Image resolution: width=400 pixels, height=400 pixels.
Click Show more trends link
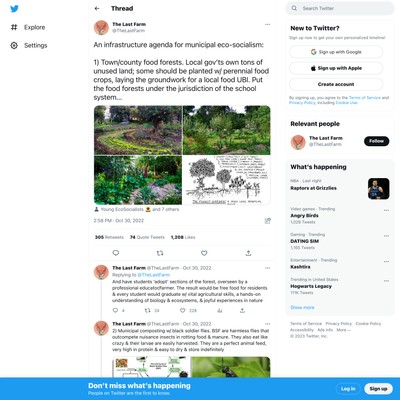point(302,307)
